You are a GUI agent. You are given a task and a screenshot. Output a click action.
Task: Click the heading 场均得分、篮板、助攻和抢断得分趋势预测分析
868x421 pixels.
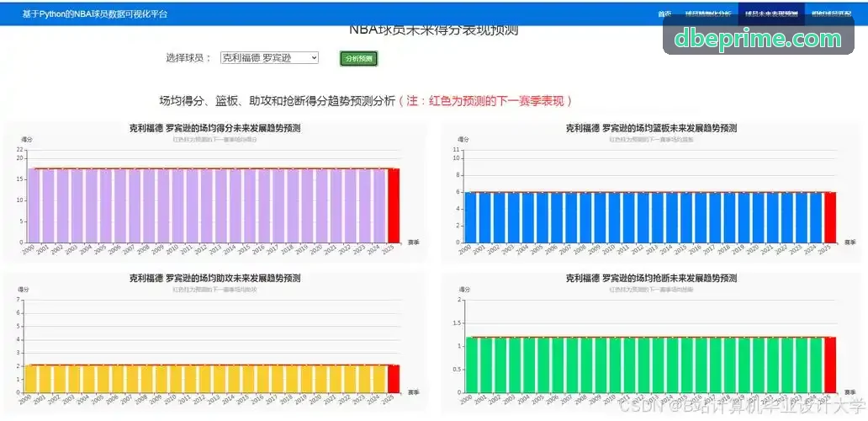click(278, 101)
